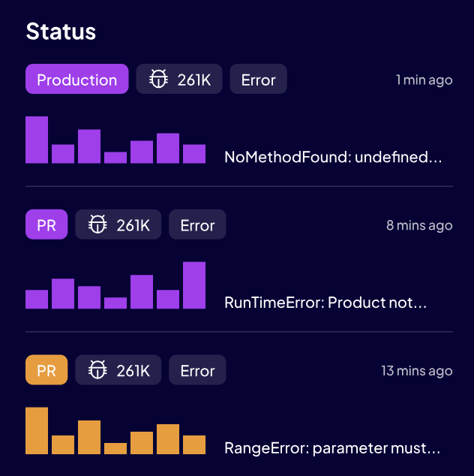474x476 pixels.
Task: Select the purple PR tag
Action: (46, 224)
